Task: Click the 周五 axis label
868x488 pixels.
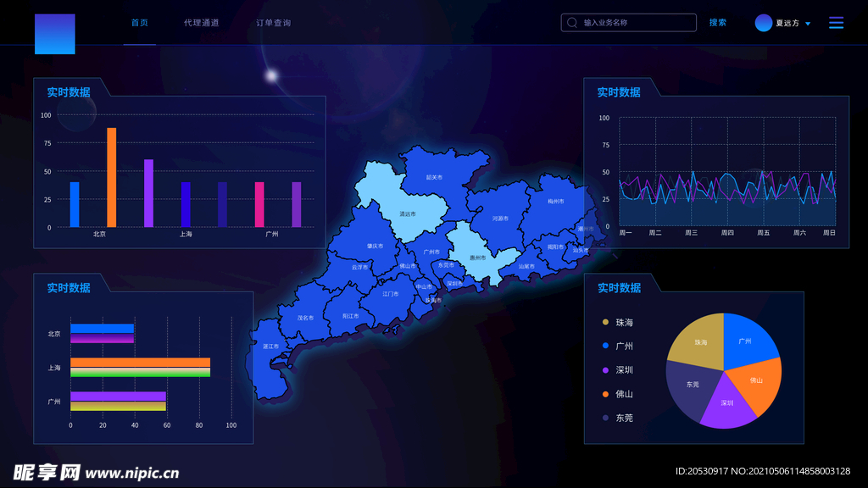Action: pyautogui.click(x=764, y=233)
